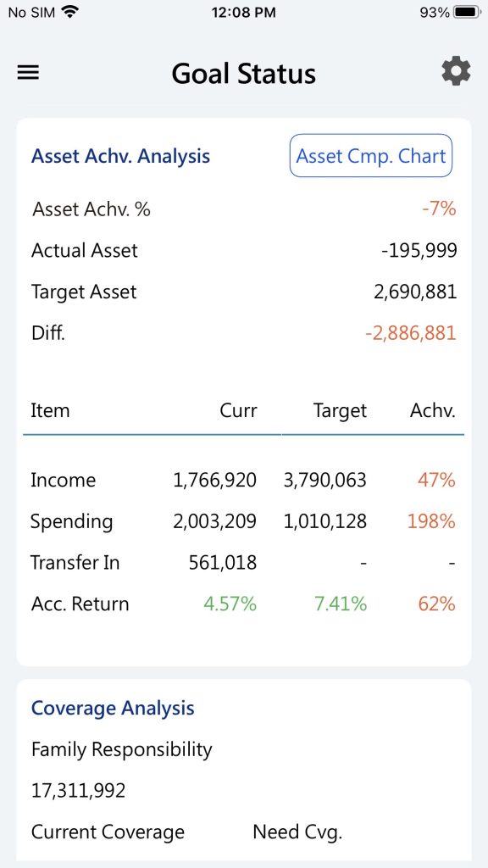
Task: Tap the Achv. column header
Action: pyautogui.click(x=433, y=411)
